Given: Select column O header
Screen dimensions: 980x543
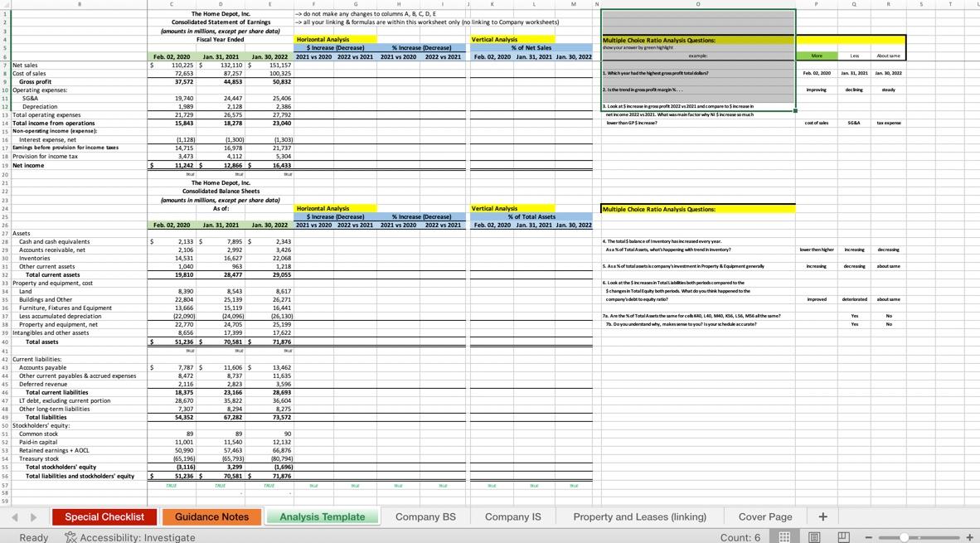Looking at the screenshot, I should pos(698,4).
